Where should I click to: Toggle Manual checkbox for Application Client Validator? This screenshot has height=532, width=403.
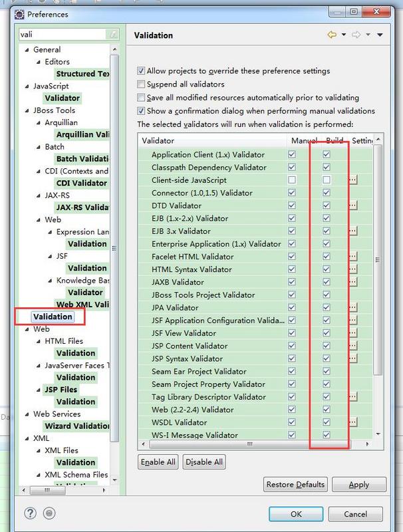coord(292,154)
